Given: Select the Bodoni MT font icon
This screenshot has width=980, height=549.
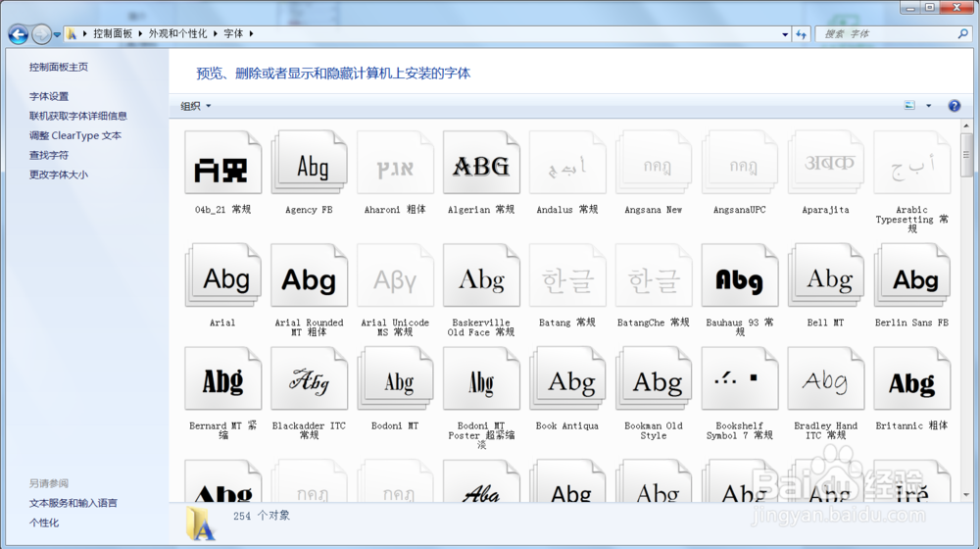Looking at the screenshot, I should click(396, 379).
